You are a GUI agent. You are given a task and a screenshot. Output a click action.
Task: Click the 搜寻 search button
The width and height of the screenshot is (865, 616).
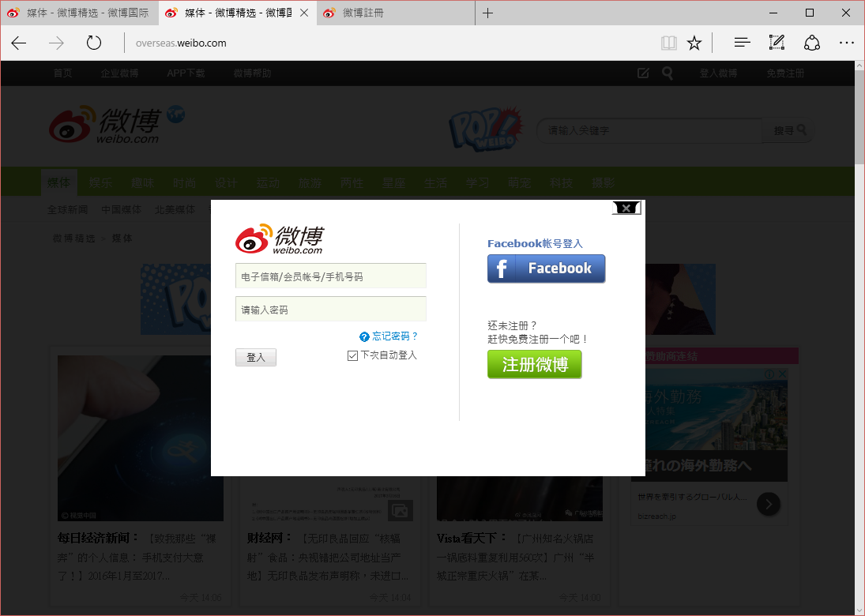coord(789,130)
